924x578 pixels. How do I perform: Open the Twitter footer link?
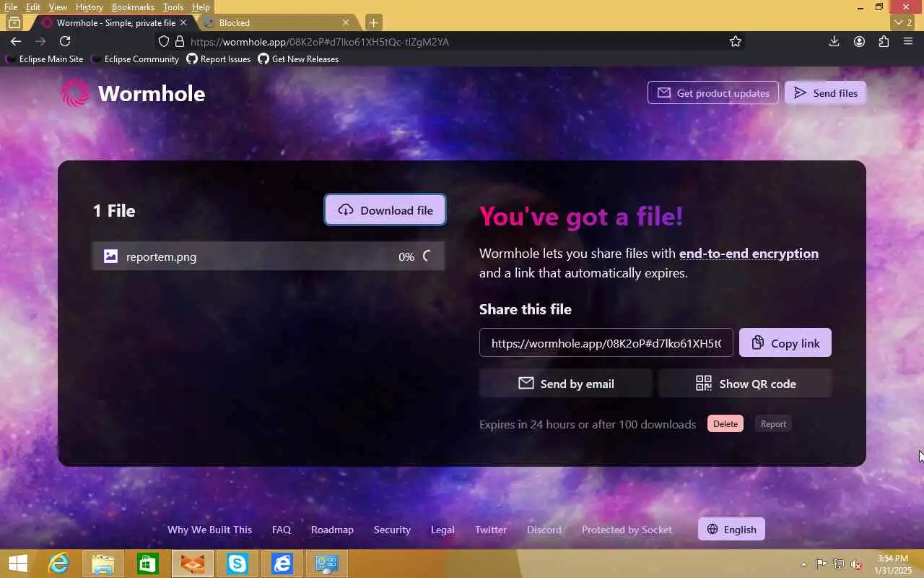(491, 530)
